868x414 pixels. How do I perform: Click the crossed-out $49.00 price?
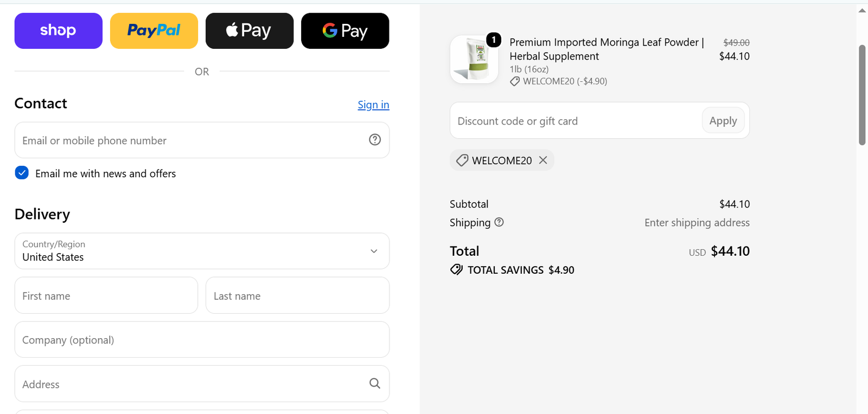[736, 42]
